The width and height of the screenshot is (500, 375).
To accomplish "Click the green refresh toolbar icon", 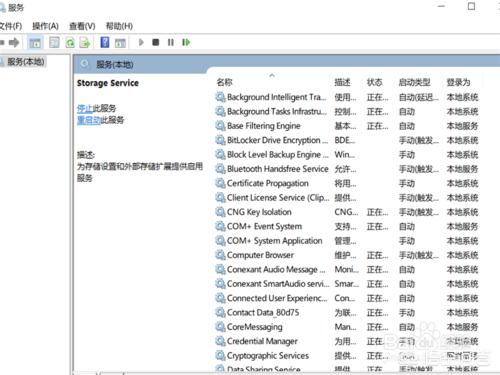I will click(70, 43).
